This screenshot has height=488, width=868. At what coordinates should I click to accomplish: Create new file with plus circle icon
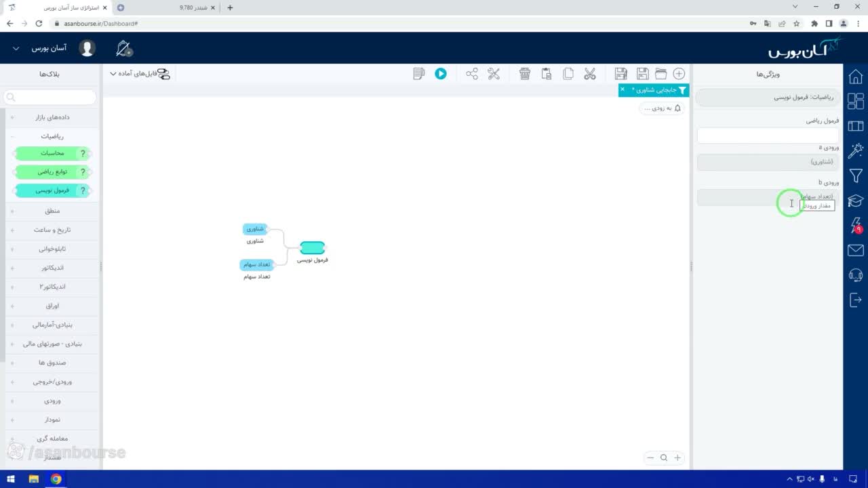click(x=679, y=74)
